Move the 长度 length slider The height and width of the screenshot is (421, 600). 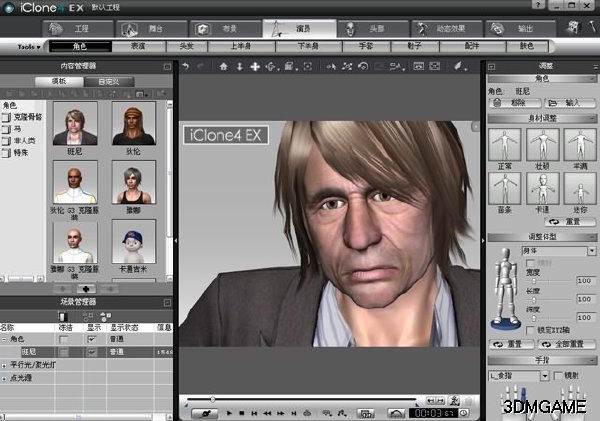coord(534,300)
